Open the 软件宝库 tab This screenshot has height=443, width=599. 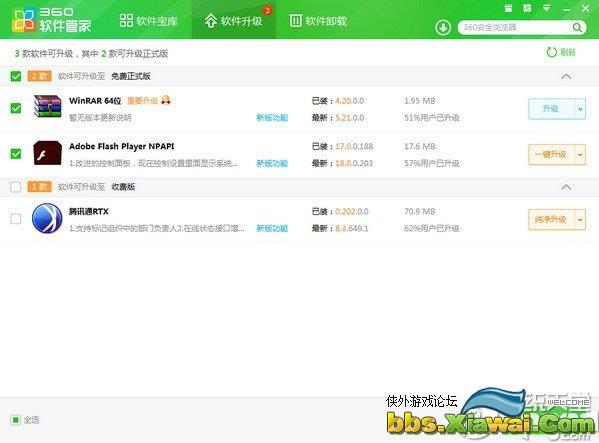[x=149, y=21]
